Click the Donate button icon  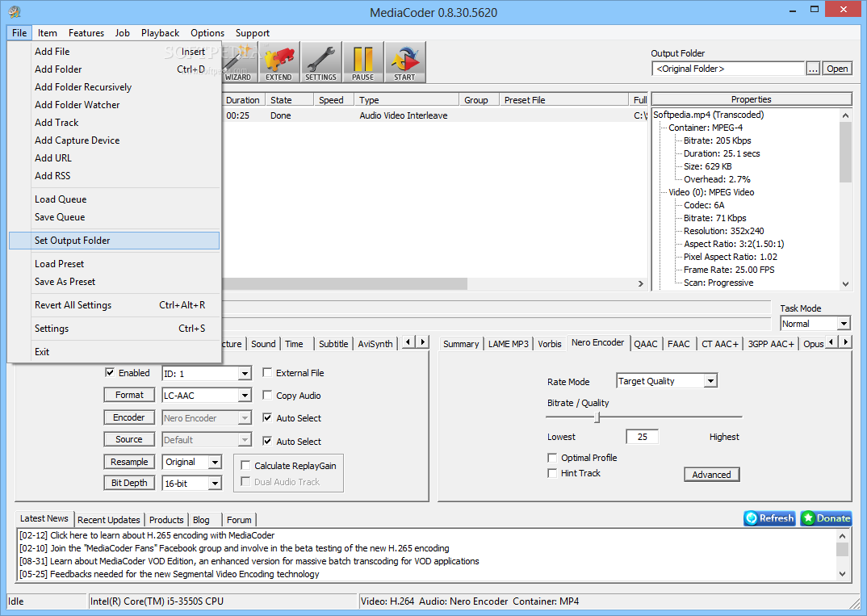(x=826, y=518)
